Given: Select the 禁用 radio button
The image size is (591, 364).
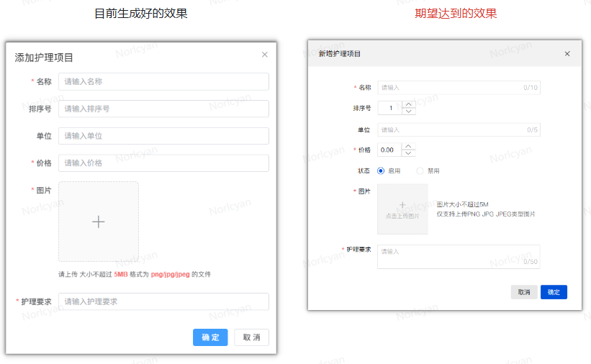Looking at the screenshot, I should coord(420,171).
